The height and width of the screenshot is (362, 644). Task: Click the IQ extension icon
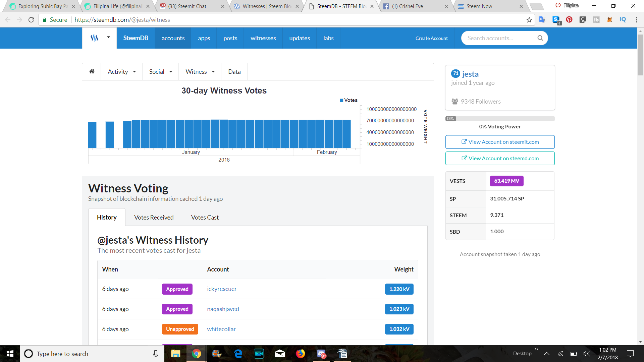pos(623,20)
